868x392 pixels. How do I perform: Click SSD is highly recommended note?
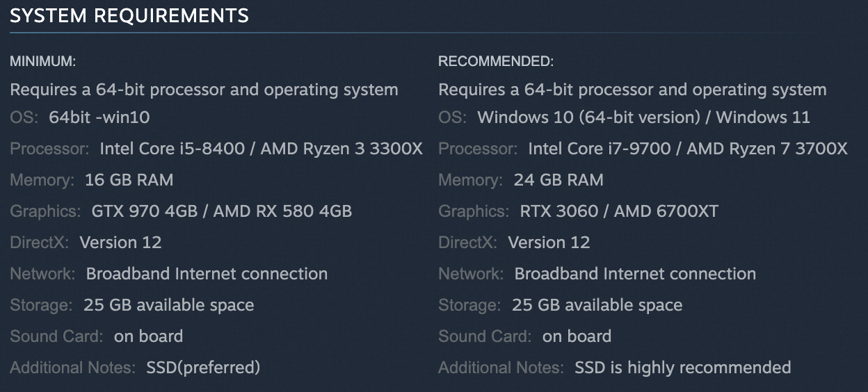pos(682,368)
